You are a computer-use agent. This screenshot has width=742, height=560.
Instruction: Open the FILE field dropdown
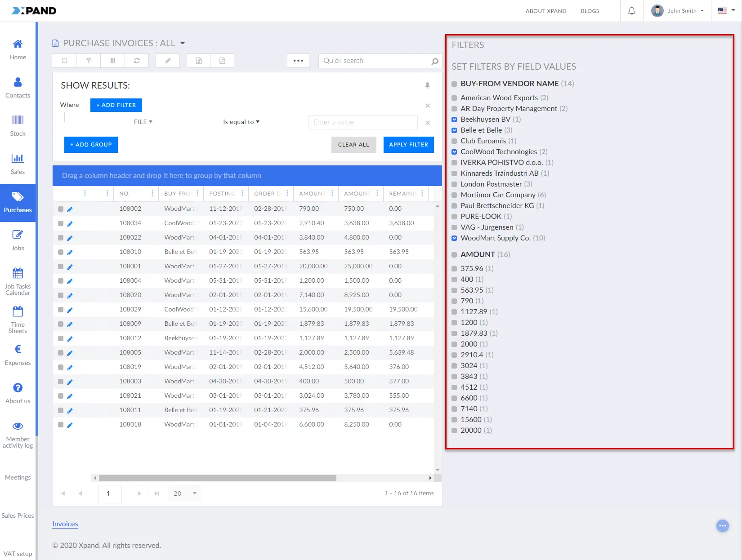pos(143,122)
